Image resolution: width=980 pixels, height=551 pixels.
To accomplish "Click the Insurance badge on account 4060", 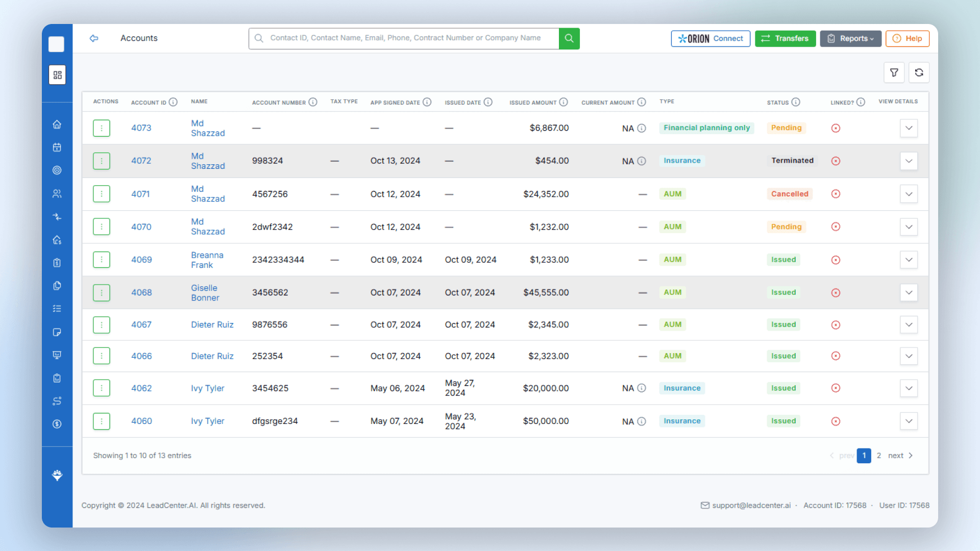I will coord(682,421).
